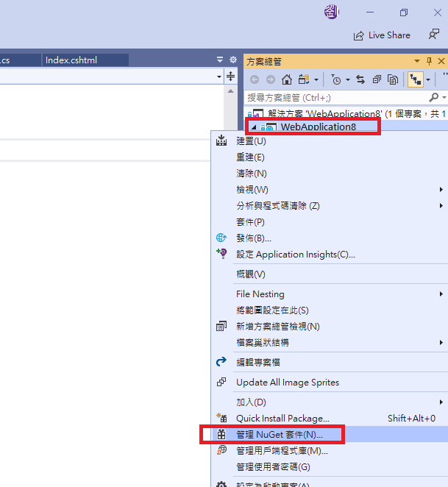Choose 管理使用者密碼(G)

[330, 467]
